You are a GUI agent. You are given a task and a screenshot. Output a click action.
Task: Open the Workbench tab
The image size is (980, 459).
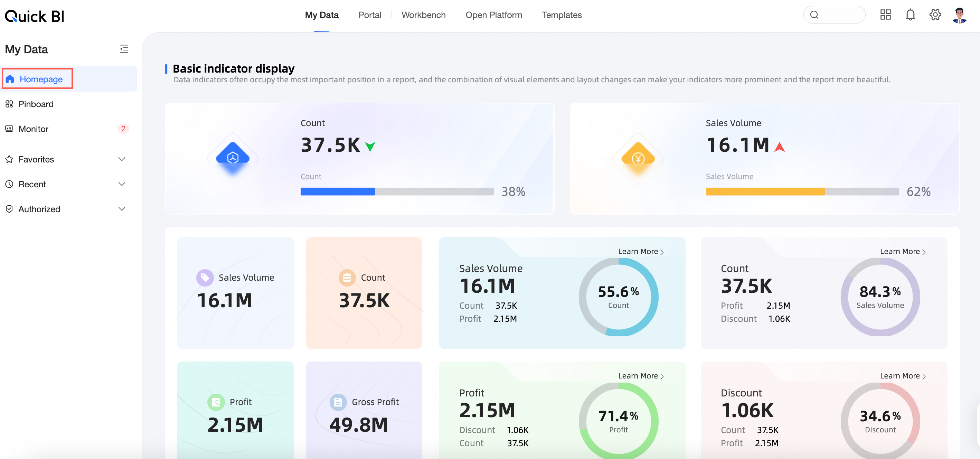pyautogui.click(x=423, y=15)
